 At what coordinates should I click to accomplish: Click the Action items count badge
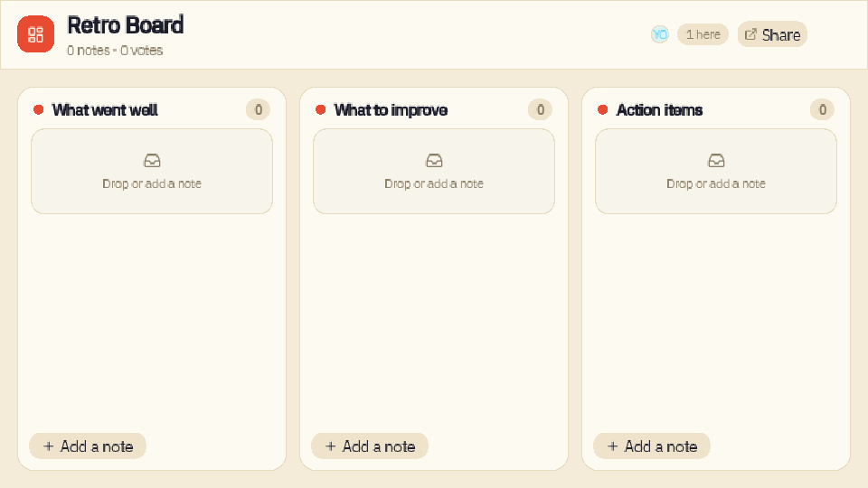coord(822,109)
